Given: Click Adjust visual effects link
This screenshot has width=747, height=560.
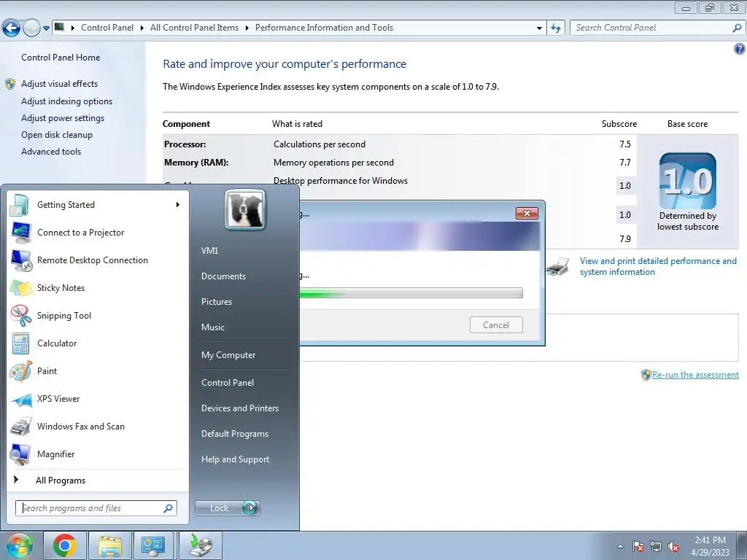Looking at the screenshot, I should tap(59, 84).
